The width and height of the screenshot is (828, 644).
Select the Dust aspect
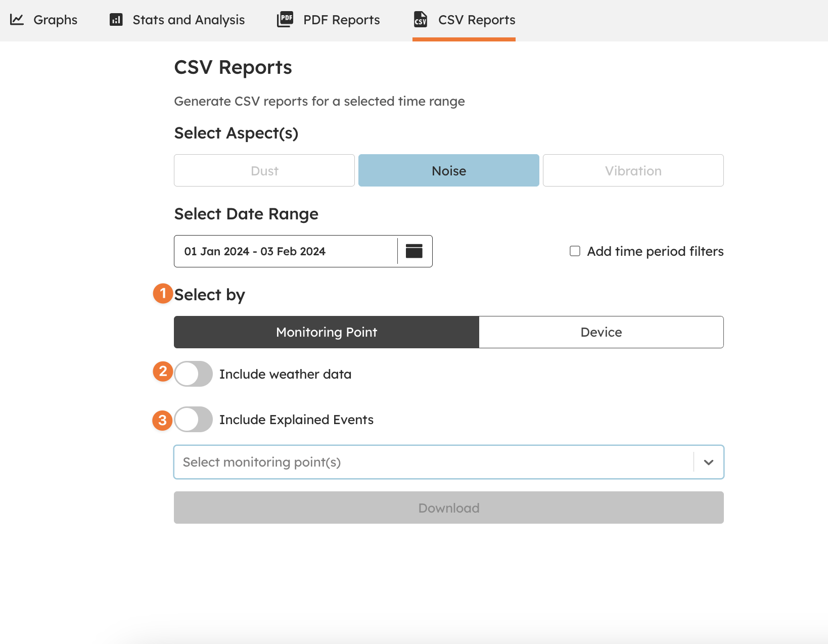pos(263,170)
